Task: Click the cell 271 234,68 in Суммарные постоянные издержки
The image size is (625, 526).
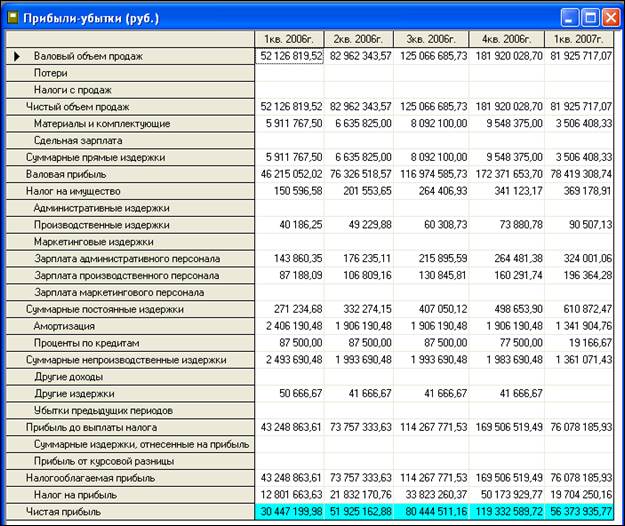Action: point(289,309)
